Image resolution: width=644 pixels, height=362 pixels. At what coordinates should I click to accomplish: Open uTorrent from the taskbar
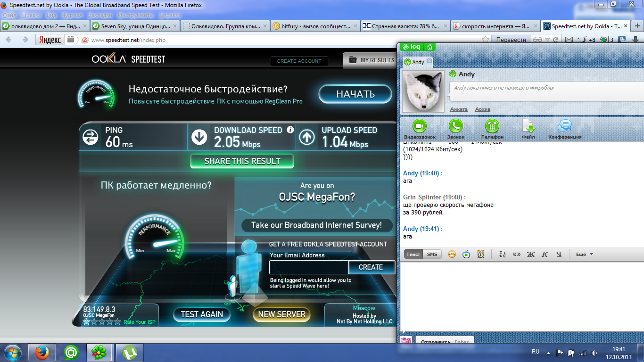[x=129, y=352]
